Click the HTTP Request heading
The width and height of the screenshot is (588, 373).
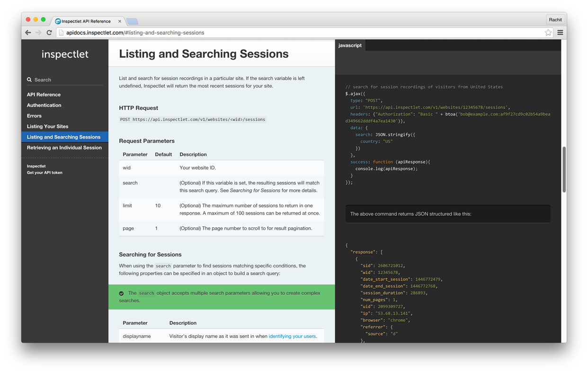click(x=139, y=108)
